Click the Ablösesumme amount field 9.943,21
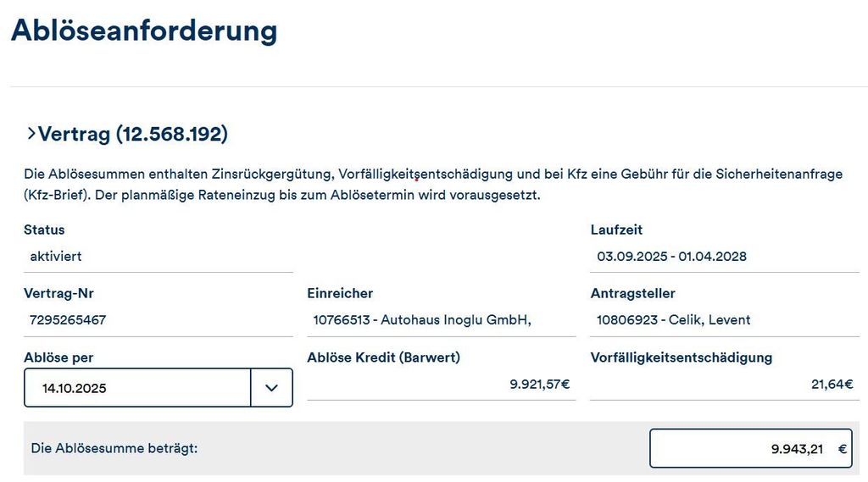Screen dimensions: 868x482 (751, 448)
